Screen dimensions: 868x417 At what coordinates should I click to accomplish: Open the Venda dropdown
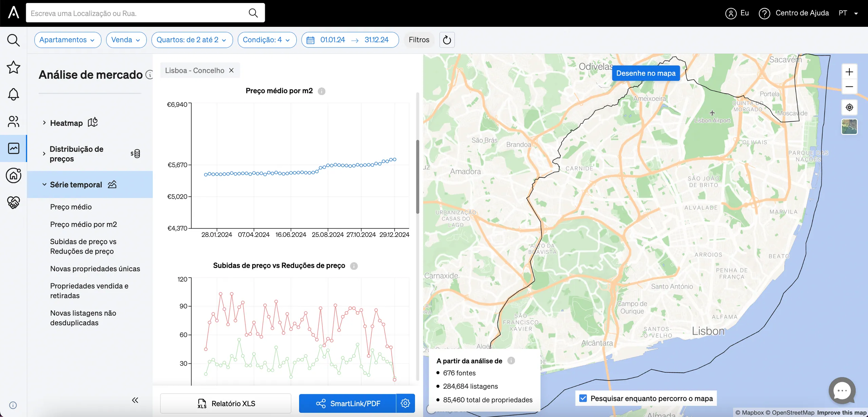coord(126,40)
